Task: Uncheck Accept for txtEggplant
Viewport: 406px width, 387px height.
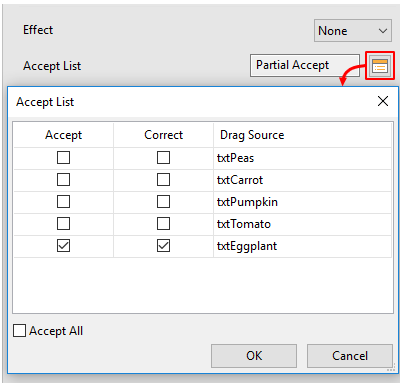Action: point(63,246)
